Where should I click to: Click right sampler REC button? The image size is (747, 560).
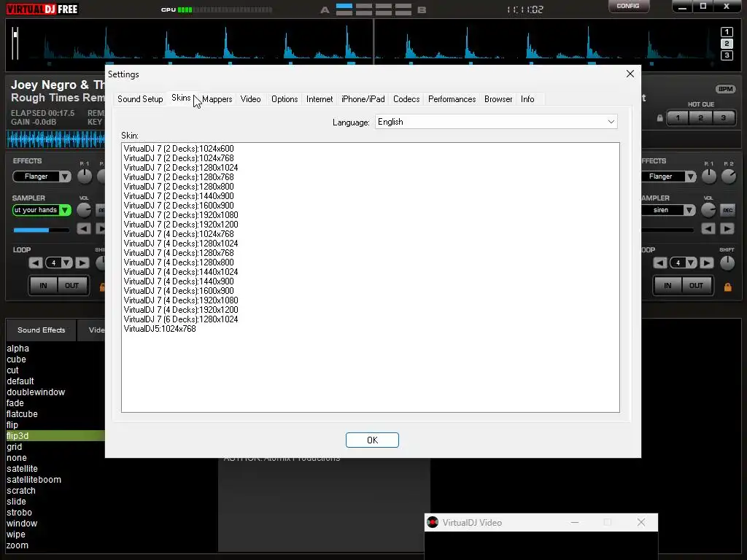(727, 210)
